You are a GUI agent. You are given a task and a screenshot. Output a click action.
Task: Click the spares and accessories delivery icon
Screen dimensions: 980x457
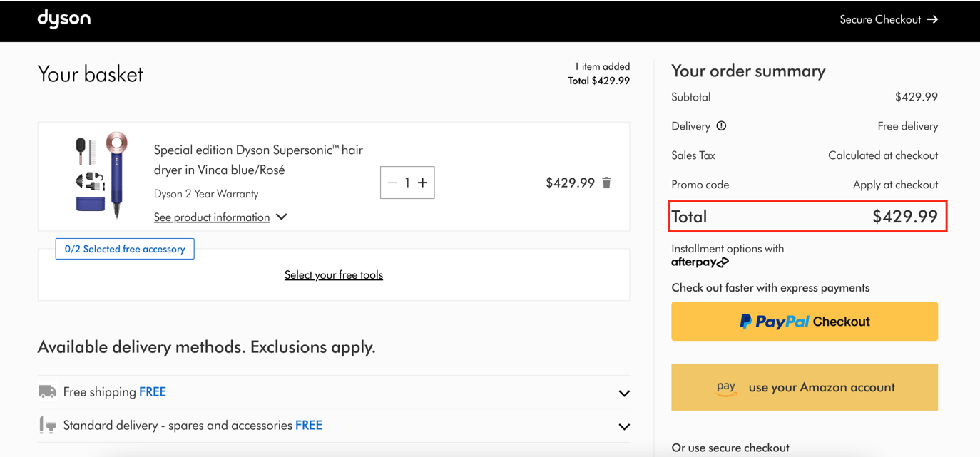pos(47,426)
